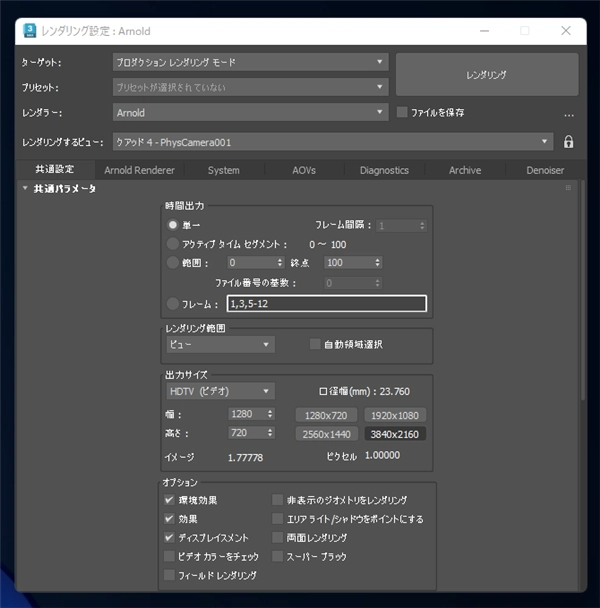
Task: Minimize the レンダリング設定 window
Action: tap(484, 31)
